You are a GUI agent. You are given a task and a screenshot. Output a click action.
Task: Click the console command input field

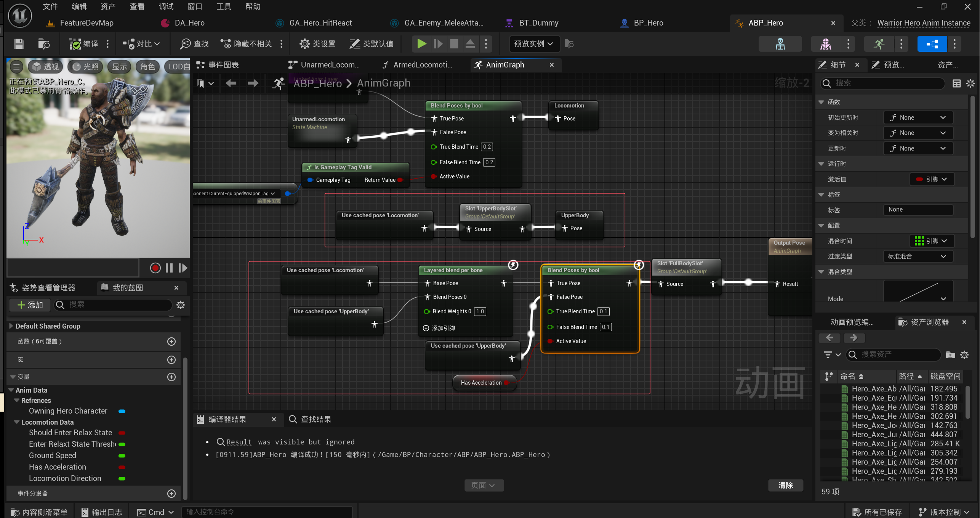tap(267, 512)
